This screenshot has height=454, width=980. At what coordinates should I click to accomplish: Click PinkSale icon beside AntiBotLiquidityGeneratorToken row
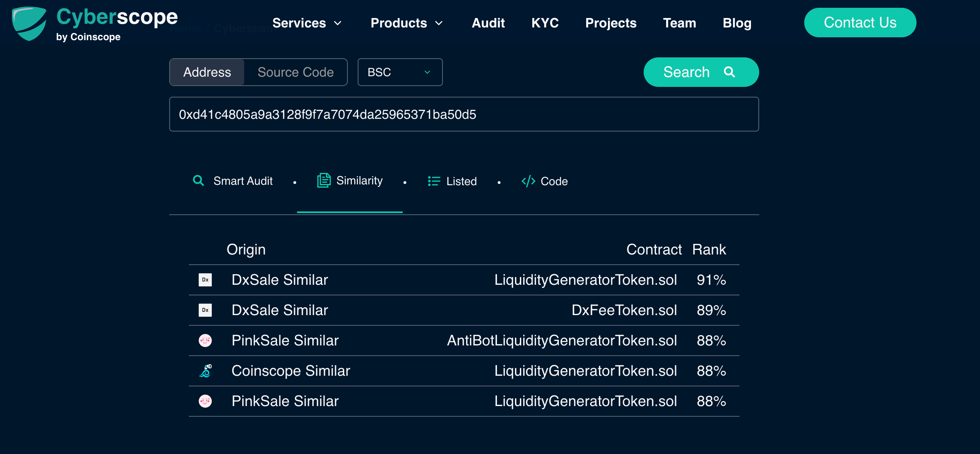pyautogui.click(x=205, y=340)
